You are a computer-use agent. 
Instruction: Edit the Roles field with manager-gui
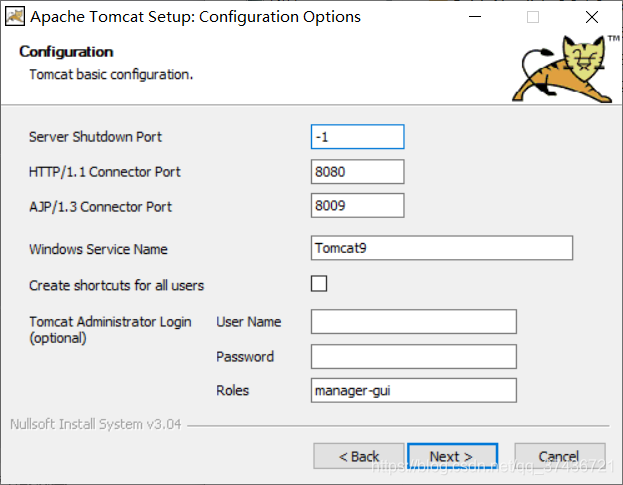414,390
